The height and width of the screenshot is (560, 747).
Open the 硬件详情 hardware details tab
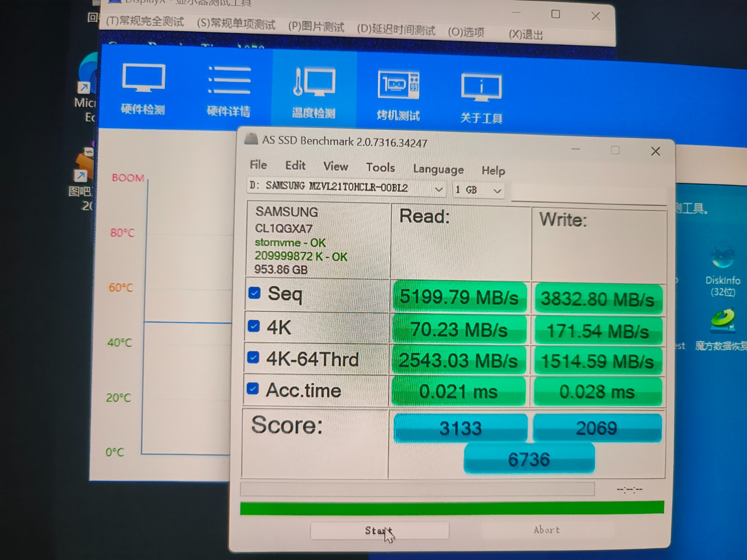[x=229, y=91]
